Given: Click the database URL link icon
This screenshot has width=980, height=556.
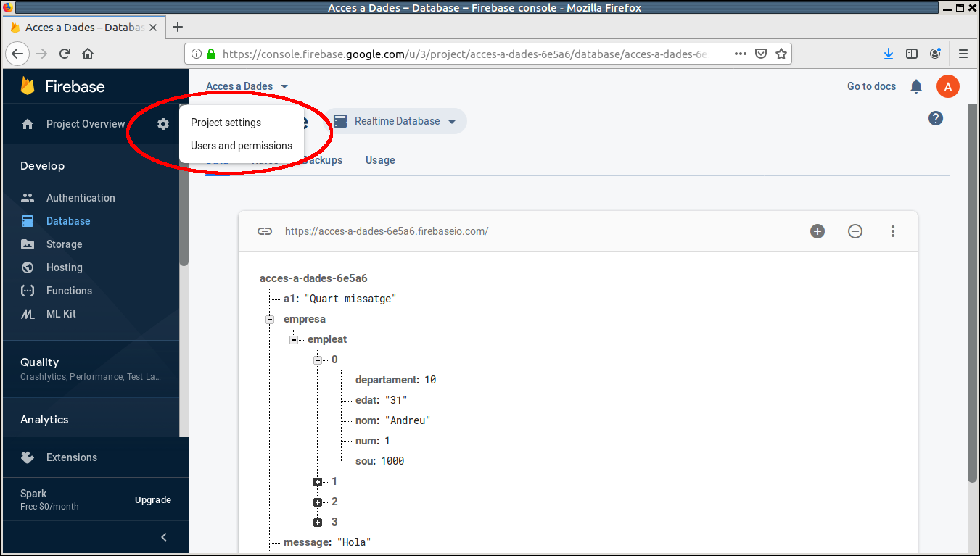Looking at the screenshot, I should [x=265, y=231].
